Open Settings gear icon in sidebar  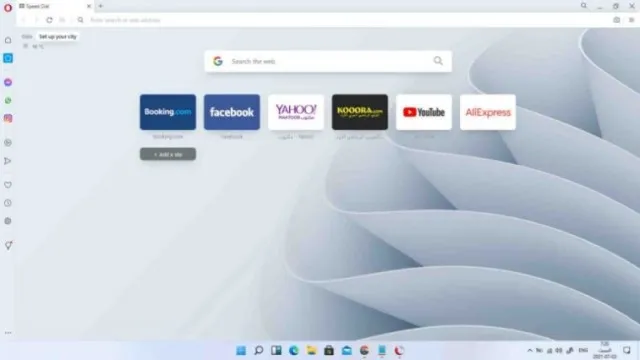click(x=8, y=221)
